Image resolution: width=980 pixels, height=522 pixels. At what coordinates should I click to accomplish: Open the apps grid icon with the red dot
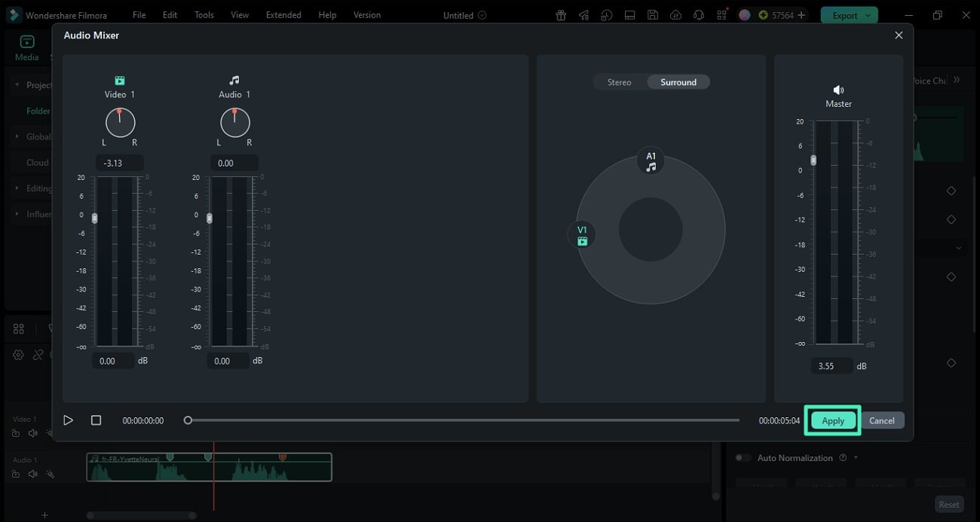[722, 14]
